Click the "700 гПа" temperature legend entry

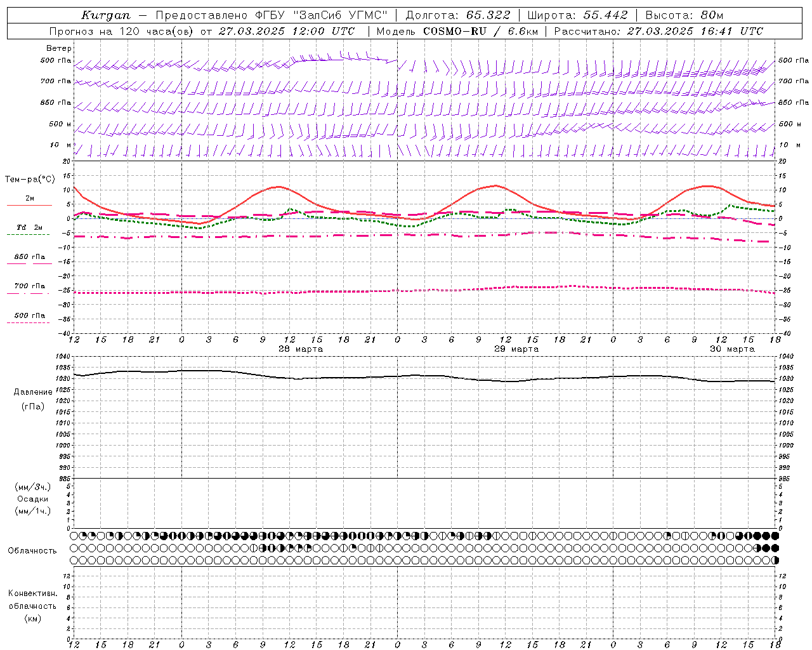(29, 286)
